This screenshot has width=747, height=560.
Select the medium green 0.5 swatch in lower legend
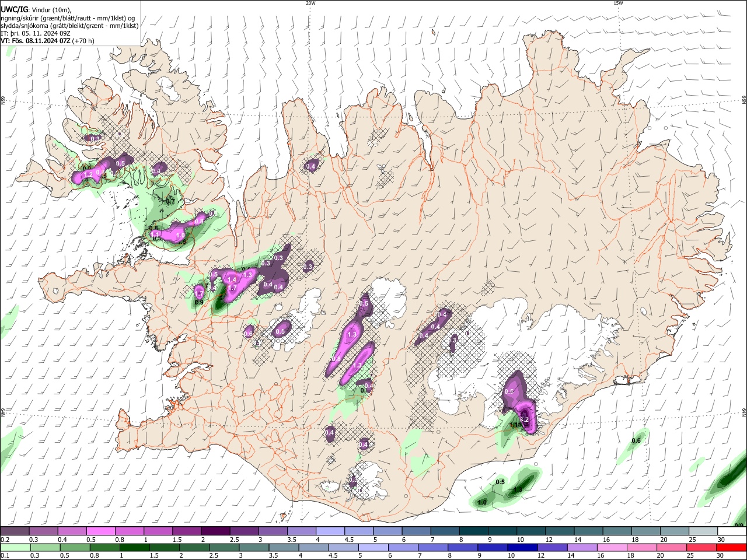75,547
